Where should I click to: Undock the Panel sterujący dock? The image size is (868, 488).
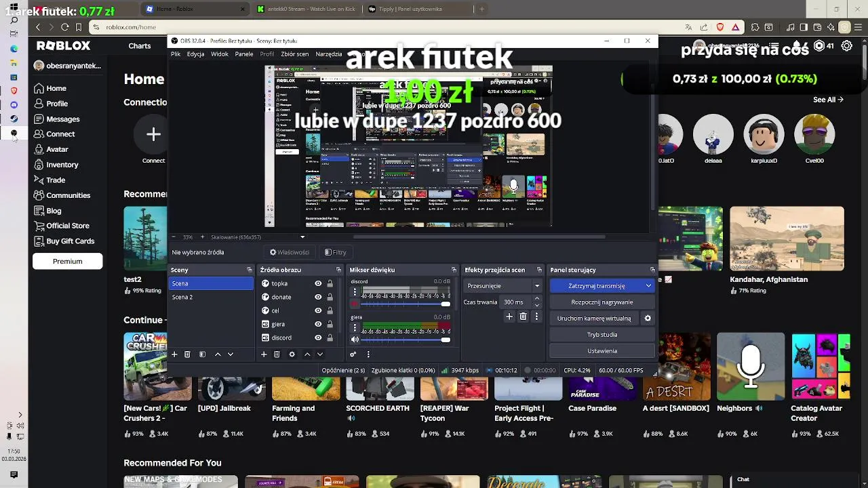click(x=652, y=270)
